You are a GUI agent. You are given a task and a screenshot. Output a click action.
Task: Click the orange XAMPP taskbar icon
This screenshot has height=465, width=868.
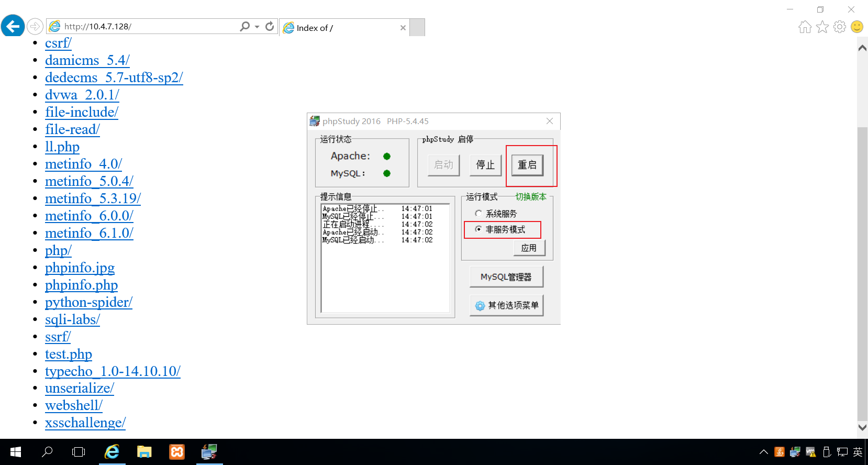tap(177, 452)
